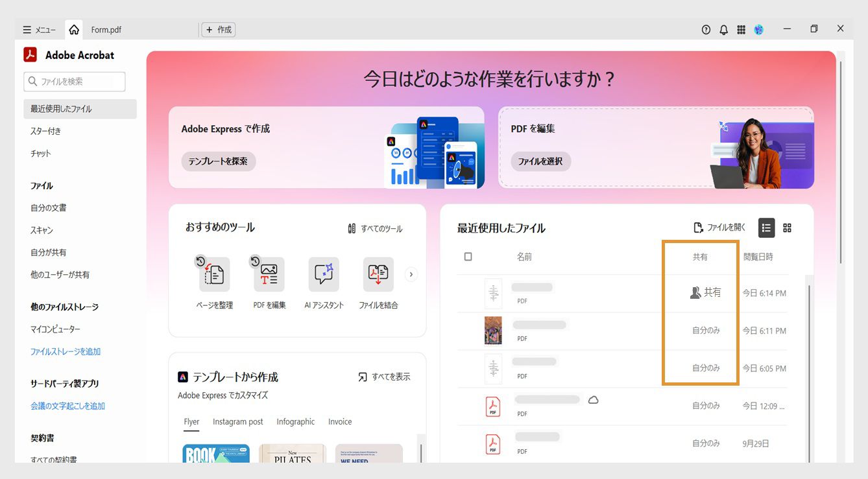Open your profile avatar
Screen dimensions: 868x479
[x=758, y=29]
